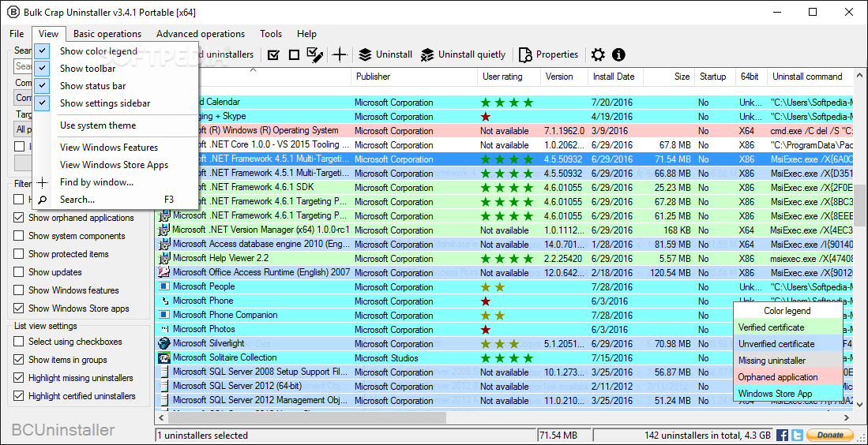Sort list by Install Date column header
The height and width of the screenshot is (445, 868).
tap(615, 77)
